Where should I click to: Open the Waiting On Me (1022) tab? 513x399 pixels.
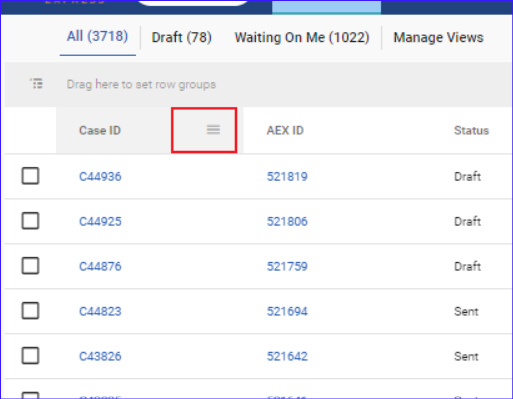(302, 37)
